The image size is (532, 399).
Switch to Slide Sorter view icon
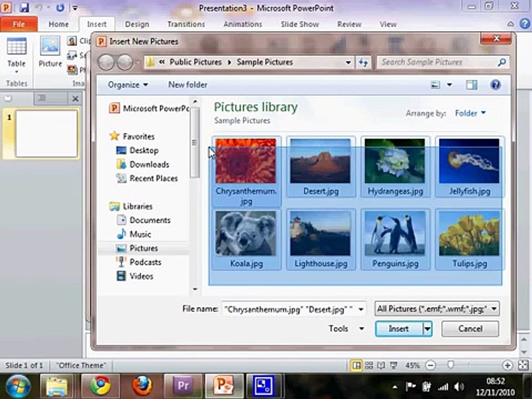pyautogui.click(x=369, y=365)
